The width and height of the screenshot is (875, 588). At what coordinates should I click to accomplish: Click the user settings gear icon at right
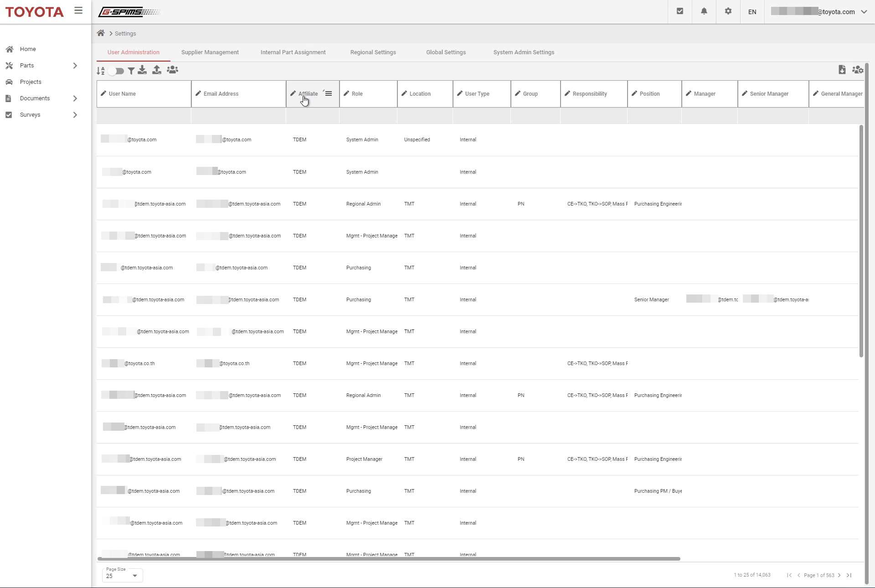[x=857, y=70]
